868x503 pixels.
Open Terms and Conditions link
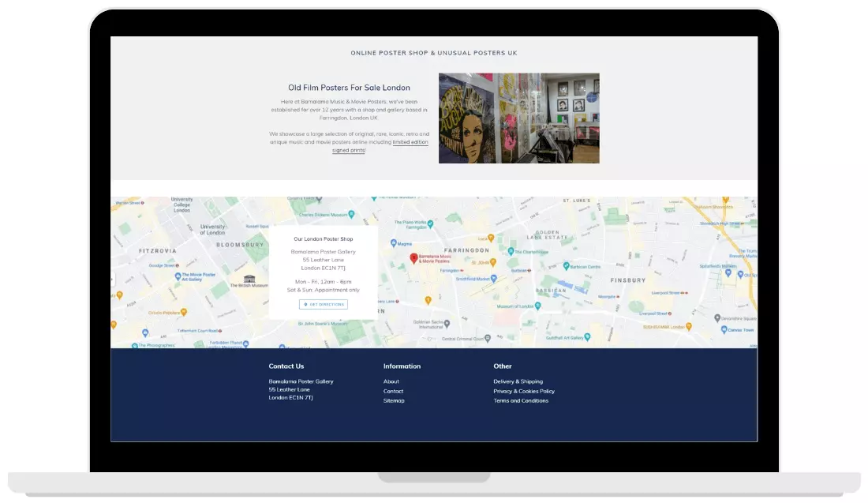pos(521,400)
